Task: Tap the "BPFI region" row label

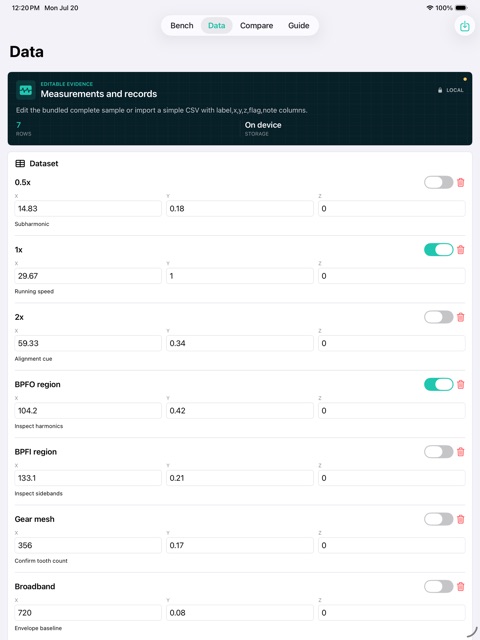Action: pyautogui.click(x=36, y=452)
